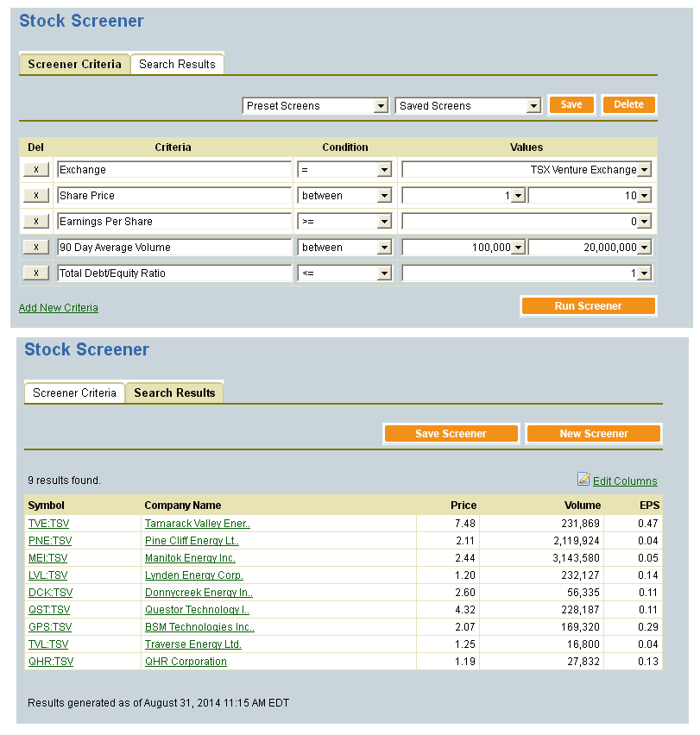This screenshot has width=700, height=735.
Task: Click the Exchange criteria input field
Action: pos(174,170)
